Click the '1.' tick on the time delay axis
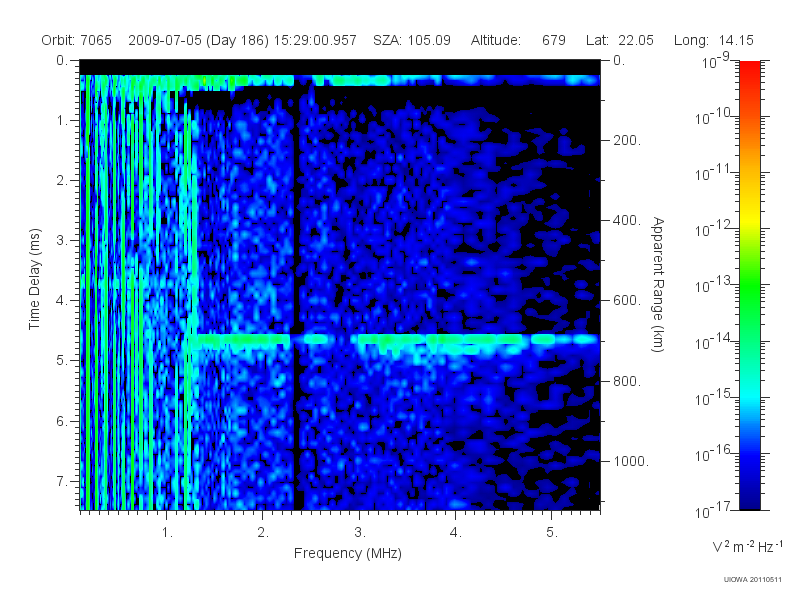Viewport: 800px width, 600px height. click(x=62, y=121)
